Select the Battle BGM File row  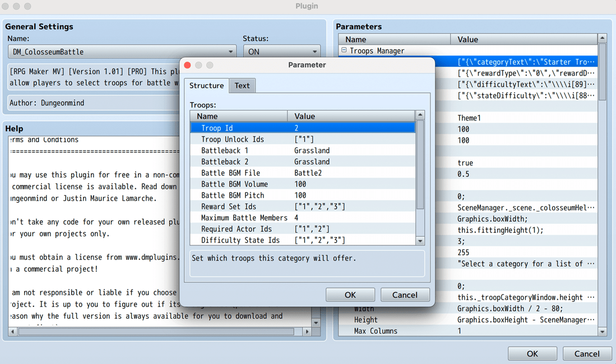pyautogui.click(x=302, y=173)
